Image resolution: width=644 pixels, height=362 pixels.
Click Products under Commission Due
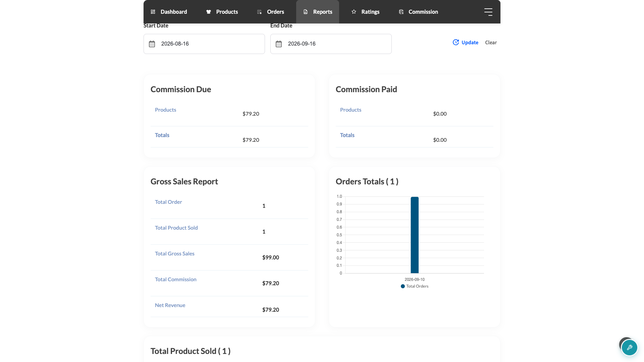(x=165, y=110)
